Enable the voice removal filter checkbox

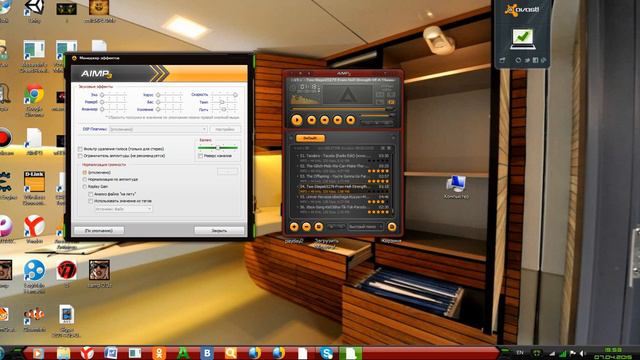point(80,149)
